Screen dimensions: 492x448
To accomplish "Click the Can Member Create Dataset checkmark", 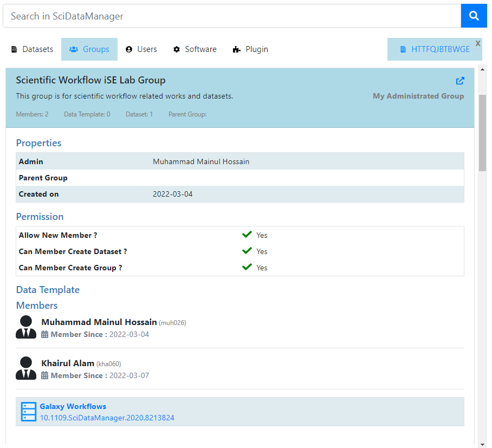I will (247, 251).
